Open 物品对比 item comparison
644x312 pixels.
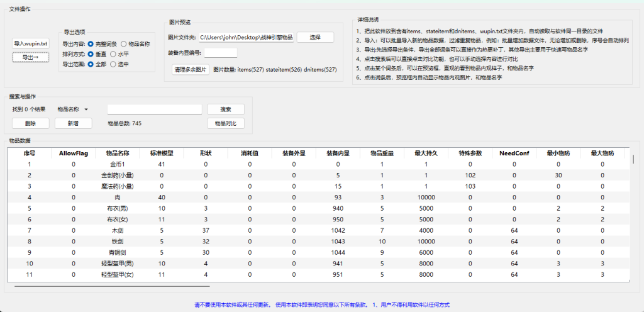[x=226, y=123]
